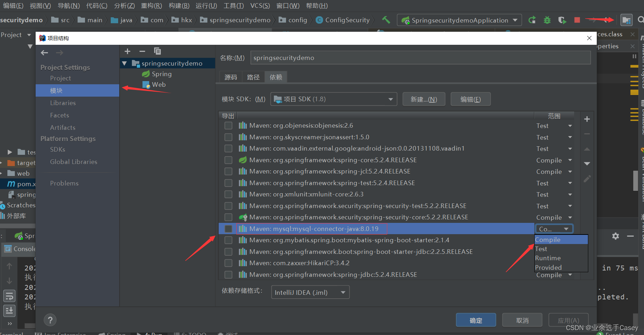This screenshot has height=335, width=644.
Task: Choose Test in scope popup list
Action: tap(561, 249)
